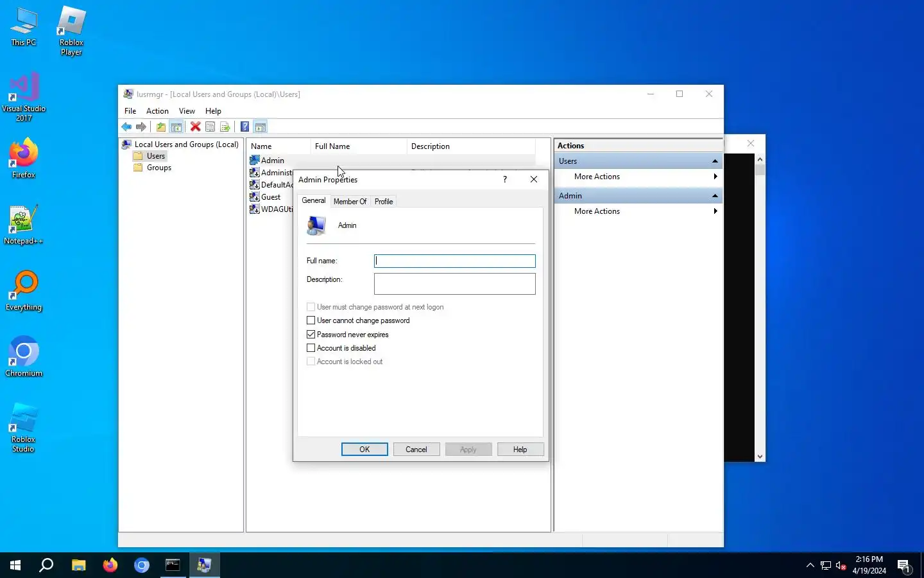
Task: Open Firefox from the taskbar
Action: pos(110,565)
